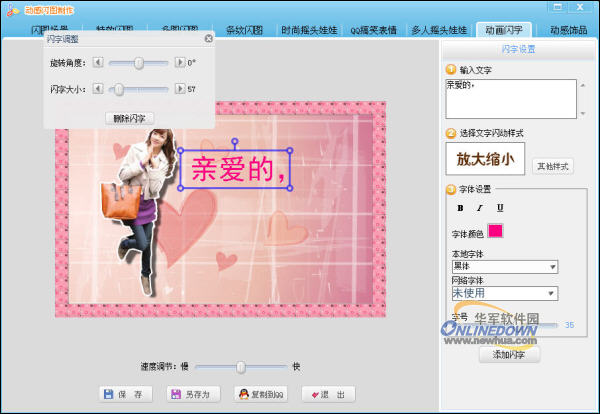The image size is (600, 414).
Task: Click the 退出 exit button
Action: 327,394
